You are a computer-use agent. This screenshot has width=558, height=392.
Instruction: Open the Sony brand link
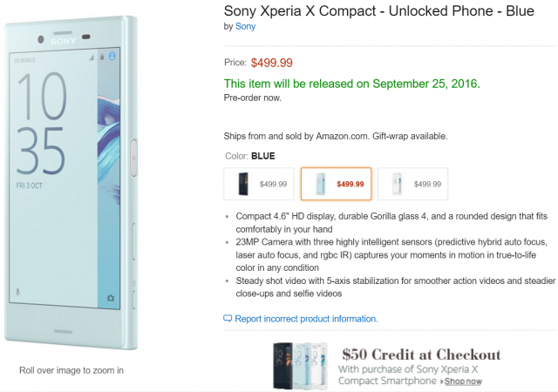click(246, 26)
